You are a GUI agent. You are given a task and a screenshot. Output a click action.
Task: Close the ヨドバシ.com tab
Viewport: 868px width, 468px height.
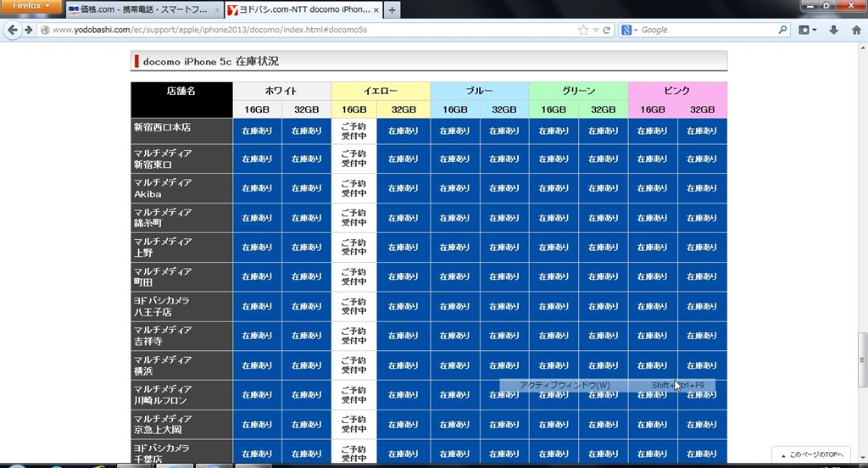pyautogui.click(x=376, y=10)
